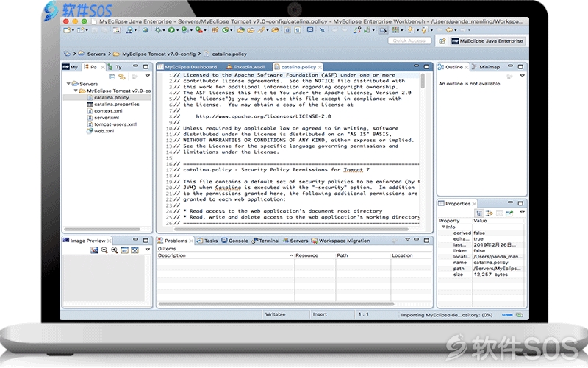Collapse the Servers folder in tree

pyautogui.click(x=68, y=84)
